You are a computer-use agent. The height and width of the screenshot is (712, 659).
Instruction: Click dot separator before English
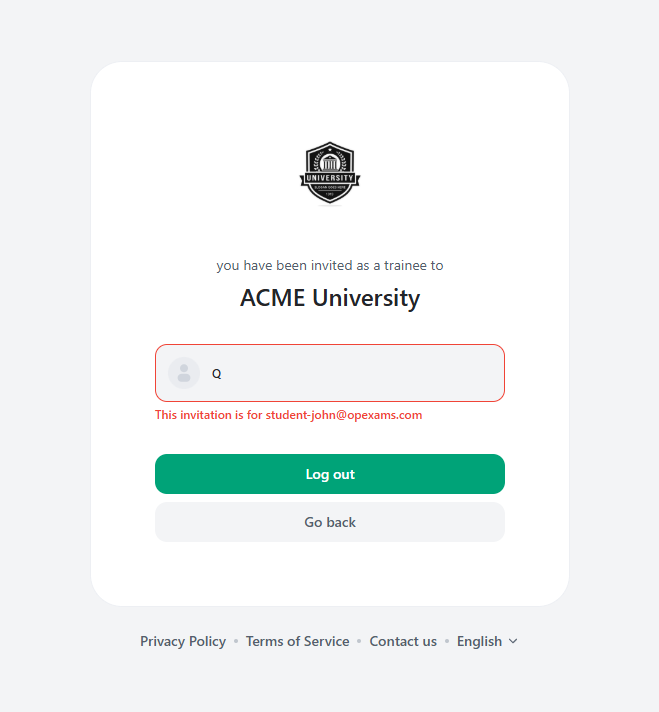[447, 642]
